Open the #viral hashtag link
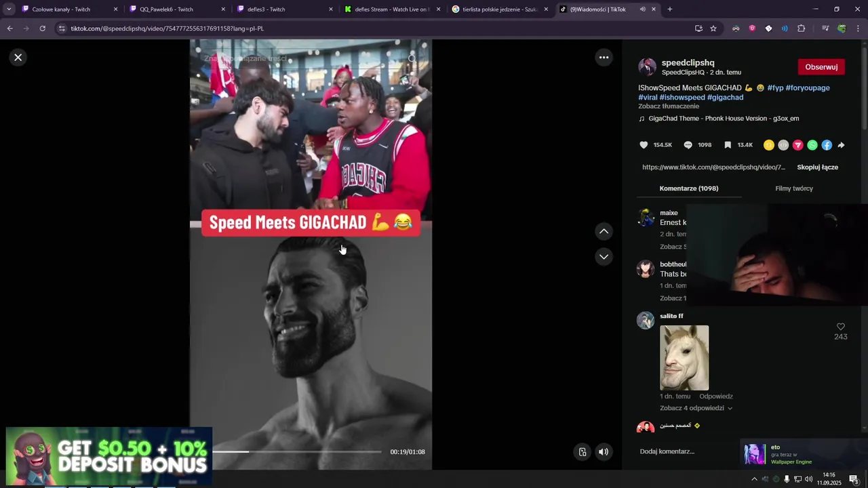 click(648, 98)
